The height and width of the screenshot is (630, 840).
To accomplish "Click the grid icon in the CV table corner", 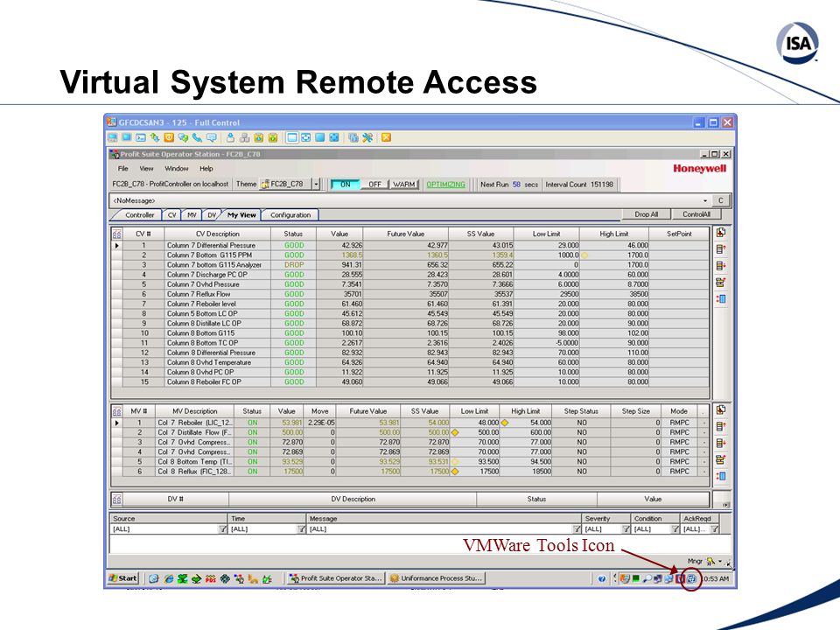I will click(x=116, y=234).
